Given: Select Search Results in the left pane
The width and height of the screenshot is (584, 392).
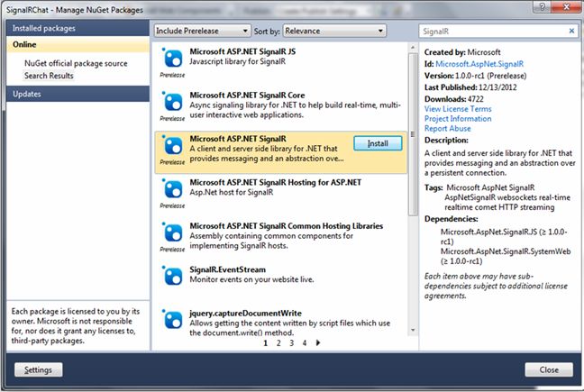Looking at the screenshot, I should click(49, 76).
